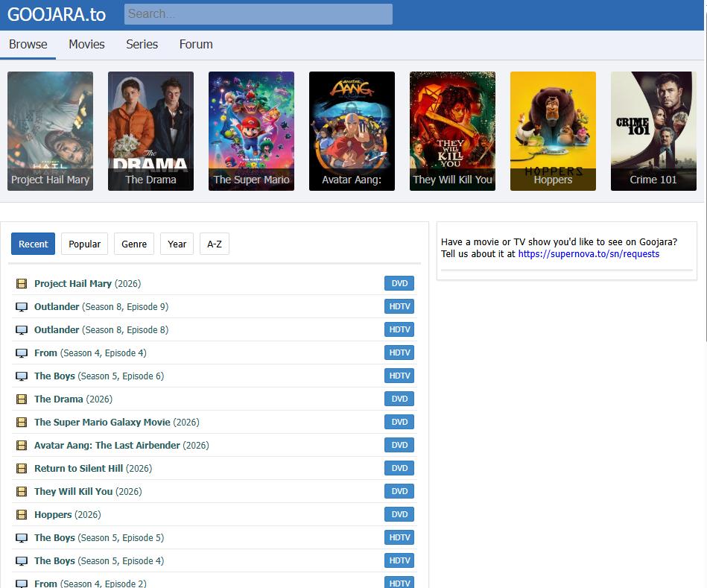Click the TV icon beside From Episode 4
The image size is (707, 588).
21,353
